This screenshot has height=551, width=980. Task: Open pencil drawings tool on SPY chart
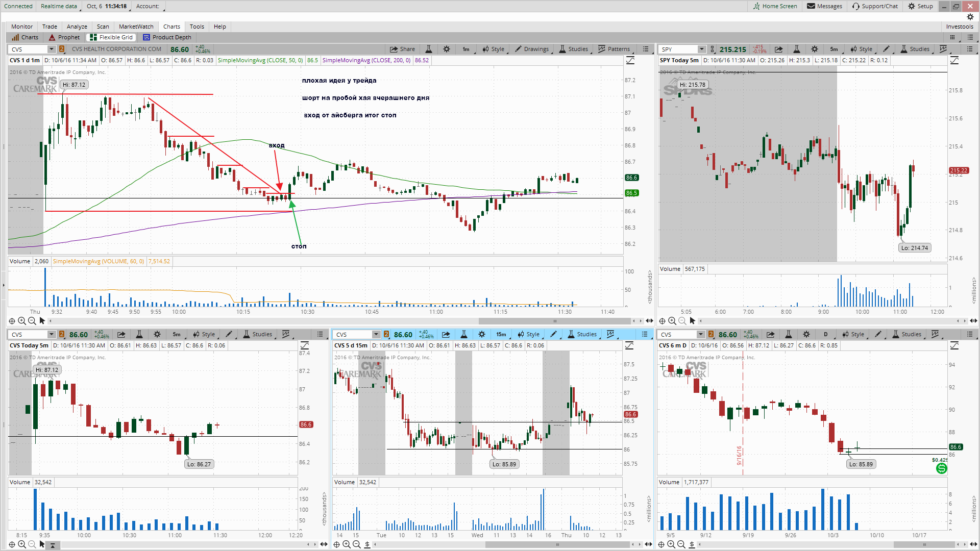coord(886,49)
